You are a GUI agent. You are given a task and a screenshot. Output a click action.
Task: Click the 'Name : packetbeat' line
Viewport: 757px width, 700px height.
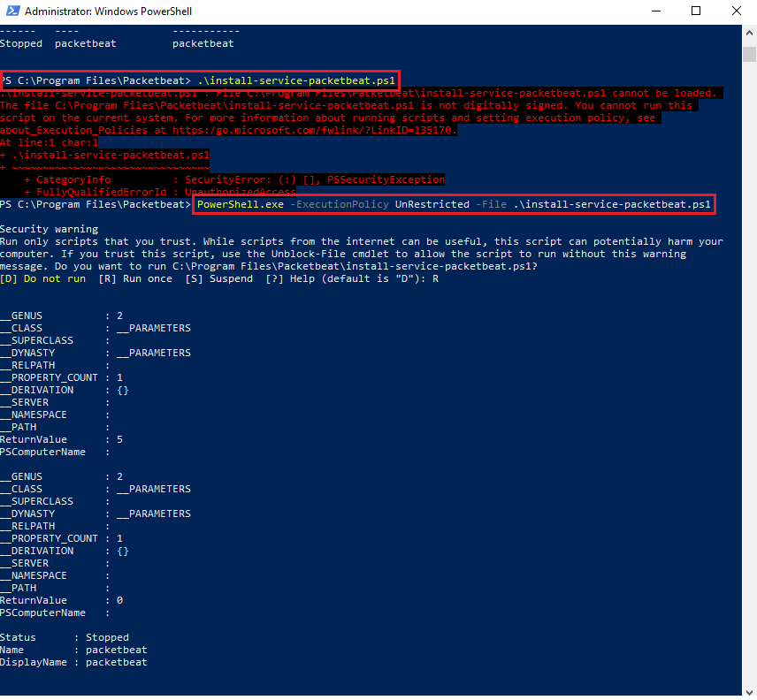click(x=73, y=651)
